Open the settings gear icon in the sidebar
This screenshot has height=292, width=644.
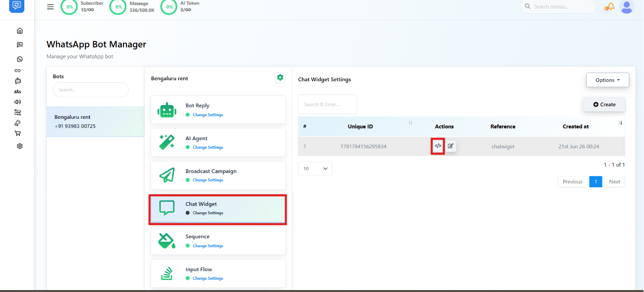click(20, 146)
